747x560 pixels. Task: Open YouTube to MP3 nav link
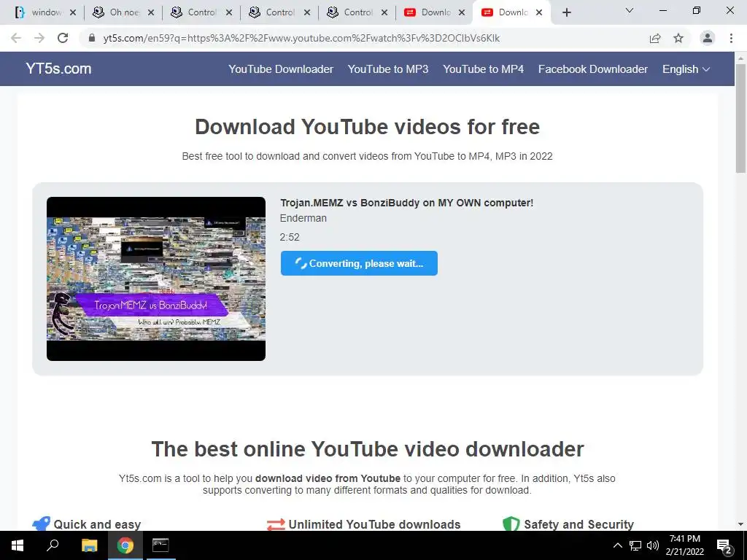coord(388,69)
